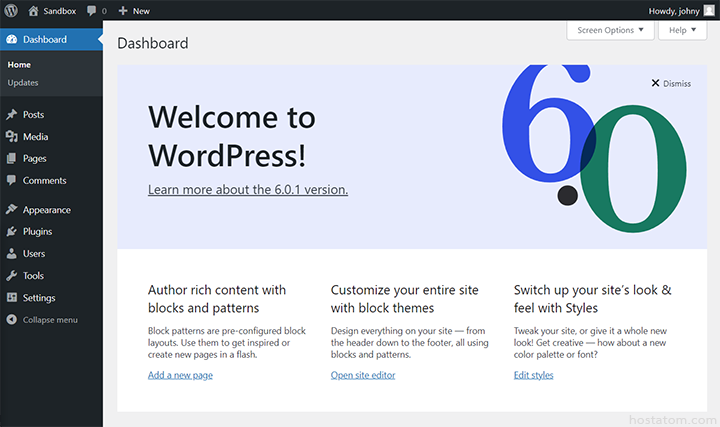Viewport: 720px width, 427px height.
Task: Go to the Settings menu
Action: 39,298
